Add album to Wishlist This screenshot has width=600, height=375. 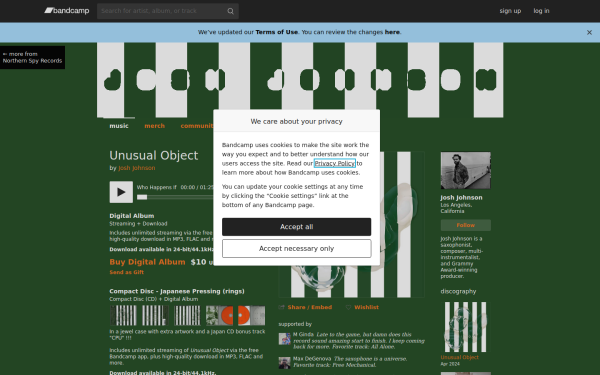(x=366, y=307)
